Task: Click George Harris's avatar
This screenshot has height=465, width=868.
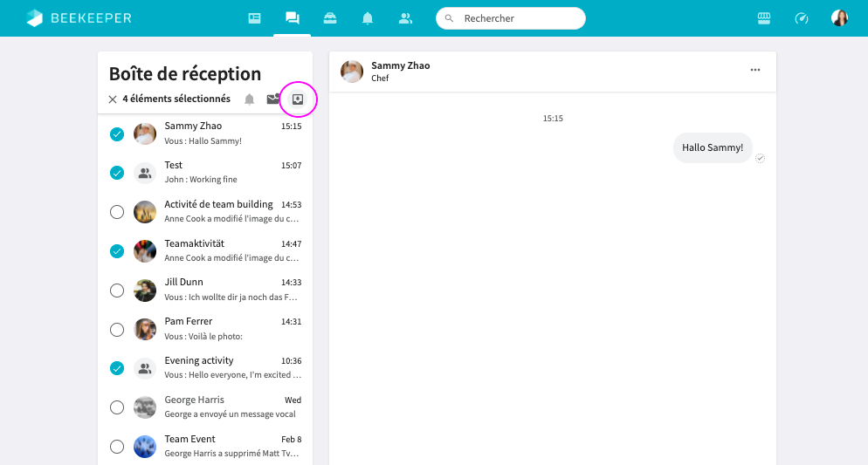Action: [145, 407]
